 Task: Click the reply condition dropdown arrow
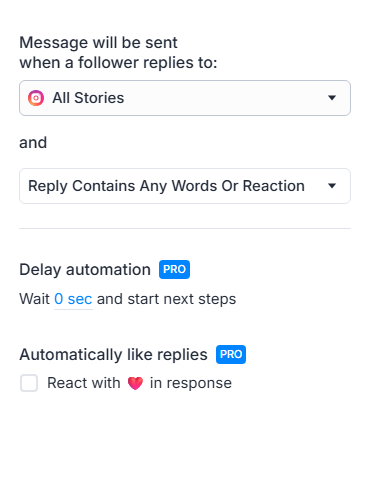332,186
